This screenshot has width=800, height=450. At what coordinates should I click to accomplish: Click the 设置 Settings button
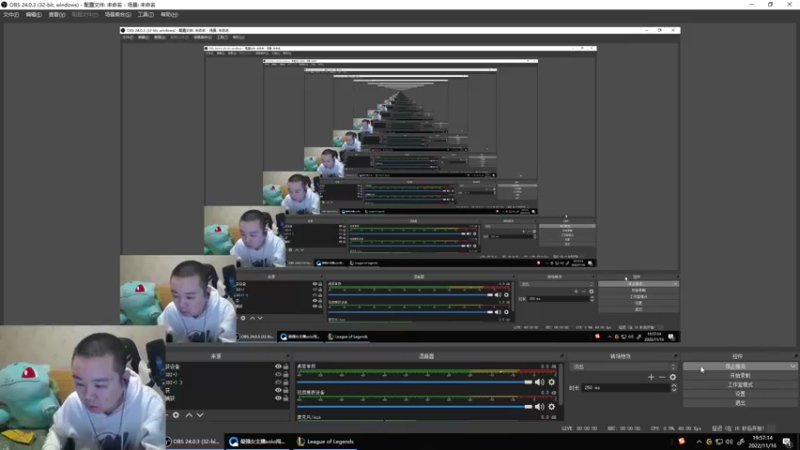point(740,394)
